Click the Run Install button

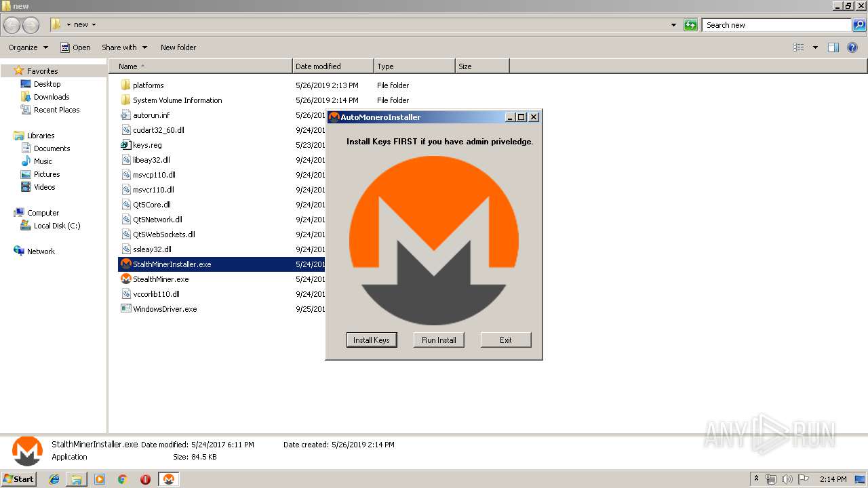pyautogui.click(x=439, y=340)
